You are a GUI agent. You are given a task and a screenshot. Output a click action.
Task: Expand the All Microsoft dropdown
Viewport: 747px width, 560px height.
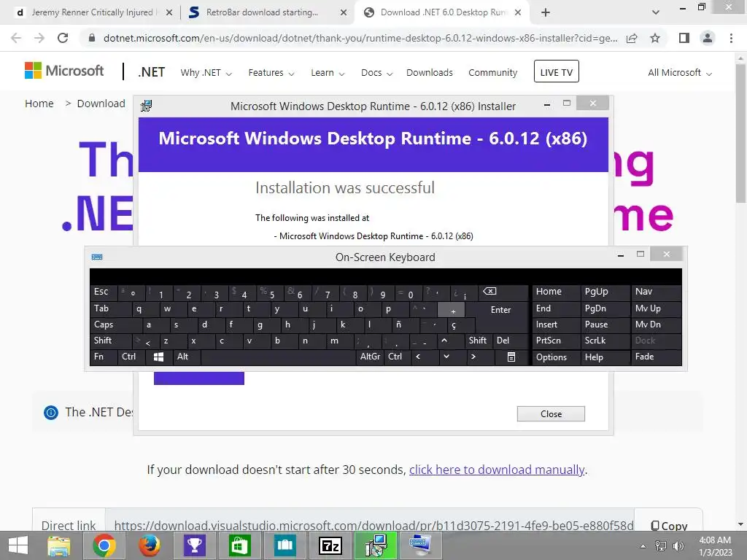(x=680, y=73)
